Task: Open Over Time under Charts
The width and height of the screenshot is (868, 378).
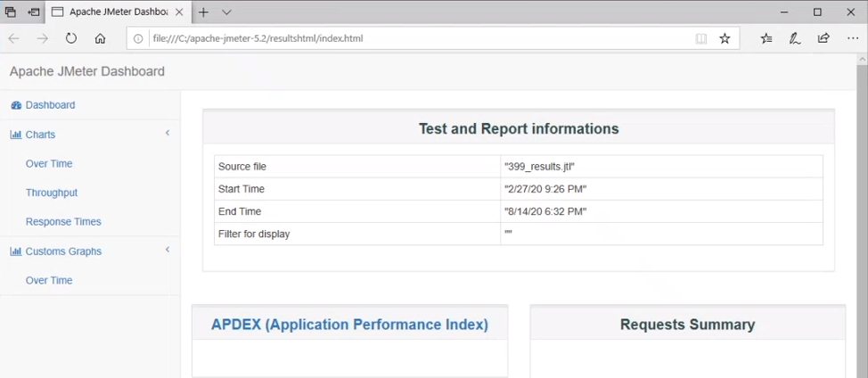Action: (x=49, y=164)
